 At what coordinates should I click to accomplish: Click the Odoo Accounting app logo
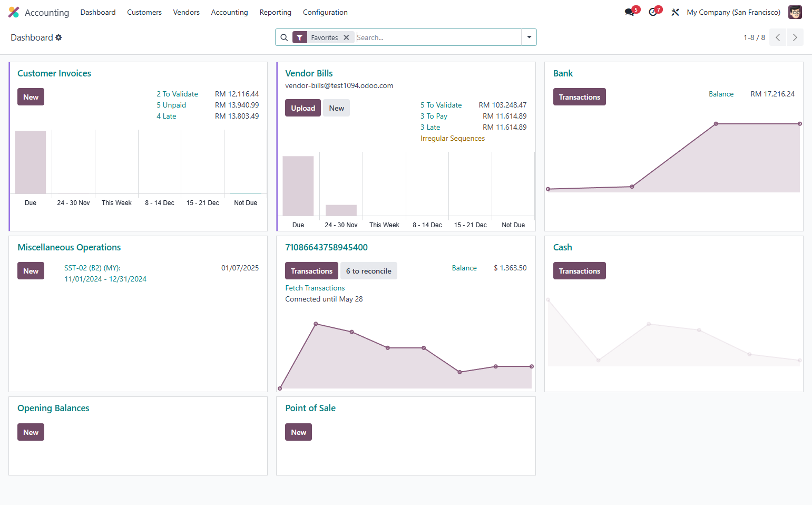[x=14, y=12]
